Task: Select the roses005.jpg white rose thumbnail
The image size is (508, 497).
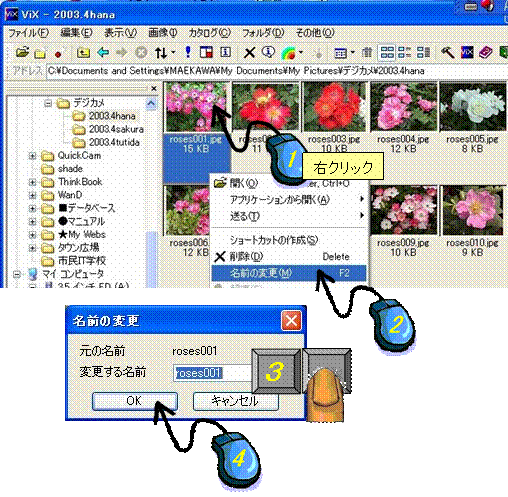Action: tap(472, 107)
